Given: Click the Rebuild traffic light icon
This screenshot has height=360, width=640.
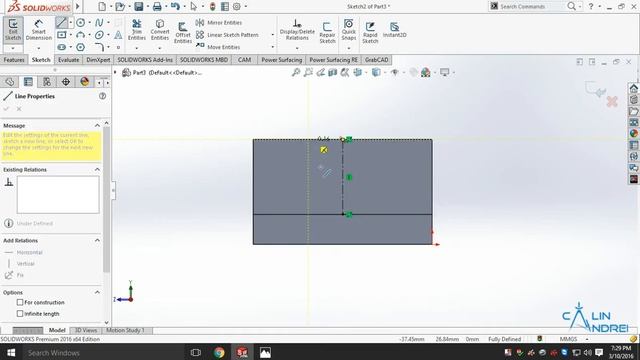Looking at the screenshot, I should pos(212,7).
